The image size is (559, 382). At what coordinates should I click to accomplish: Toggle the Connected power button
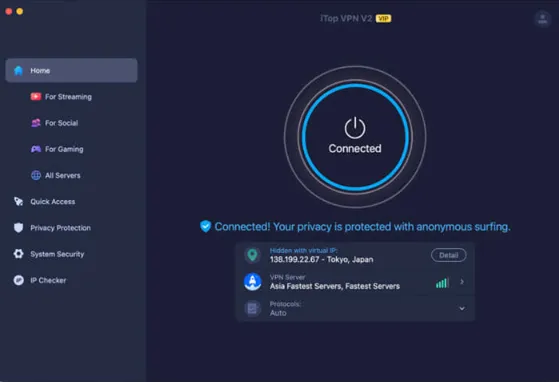[355, 137]
